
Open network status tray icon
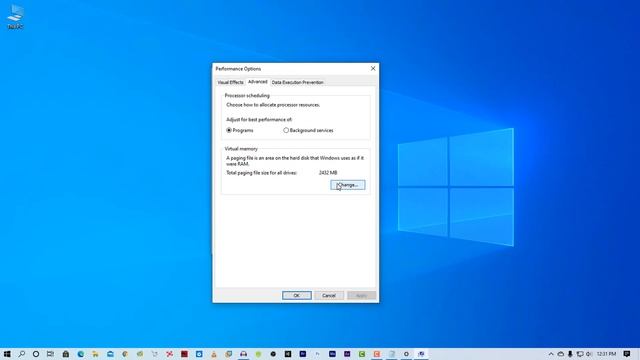580,354
